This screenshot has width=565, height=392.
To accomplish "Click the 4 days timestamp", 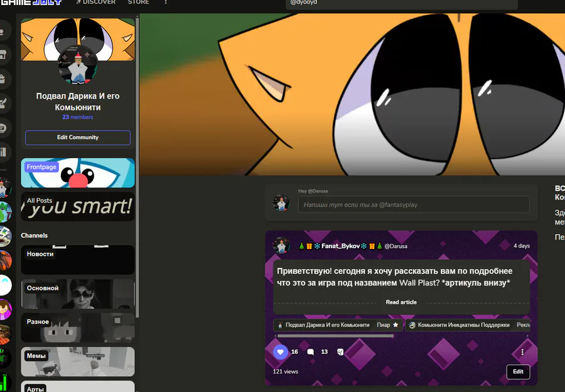I will click(522, 246).
